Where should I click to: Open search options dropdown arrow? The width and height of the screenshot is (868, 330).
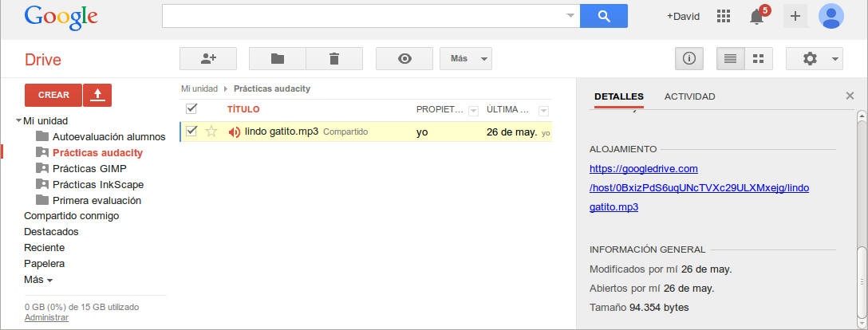[x=570, y=16]
